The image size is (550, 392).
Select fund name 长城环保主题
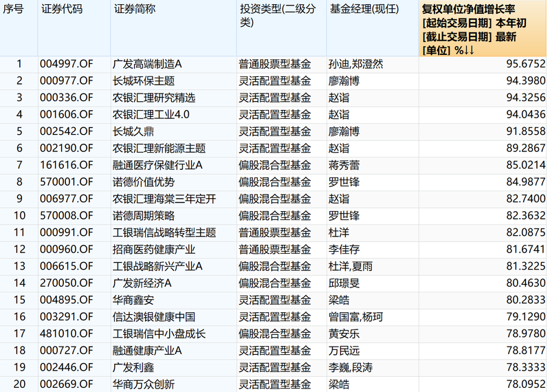pyautogui.click(x=144, y=81)
